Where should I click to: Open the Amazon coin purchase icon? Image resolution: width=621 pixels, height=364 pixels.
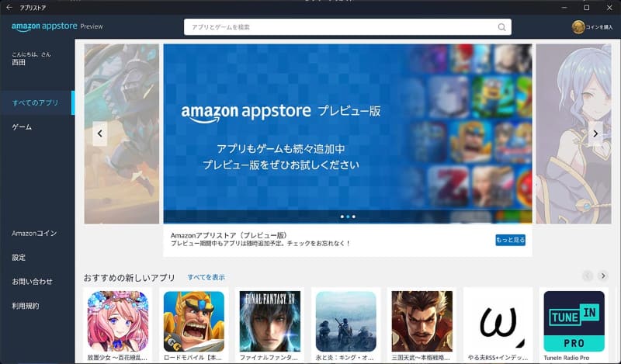pos(578,27)
